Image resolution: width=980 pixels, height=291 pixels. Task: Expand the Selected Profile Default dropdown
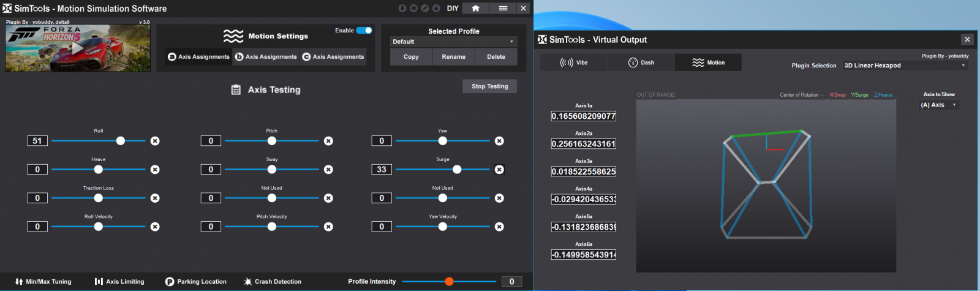tap(453, 42)
